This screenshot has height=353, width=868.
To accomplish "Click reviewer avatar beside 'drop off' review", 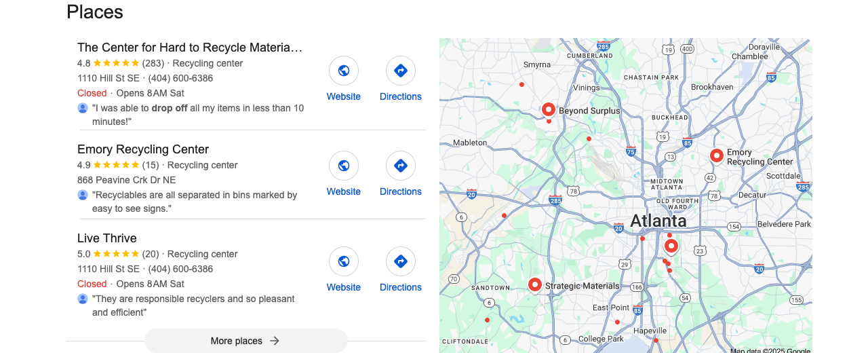I will (x=83, y=108).
